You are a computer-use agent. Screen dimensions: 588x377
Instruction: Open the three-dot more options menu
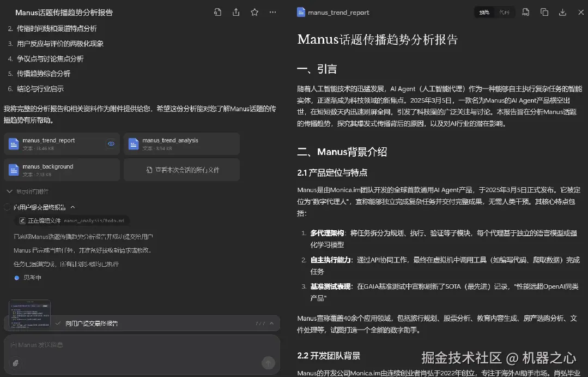[272, 12]
